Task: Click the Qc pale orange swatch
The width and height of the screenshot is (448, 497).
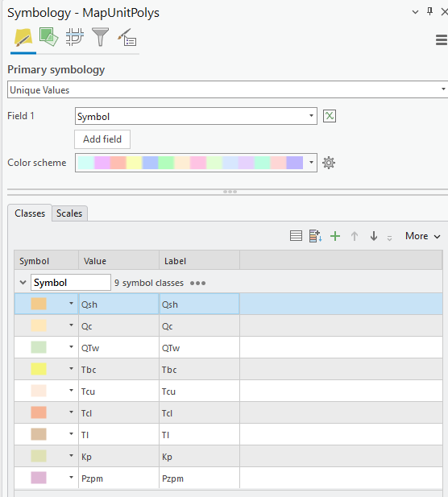Action: [39, 325]
